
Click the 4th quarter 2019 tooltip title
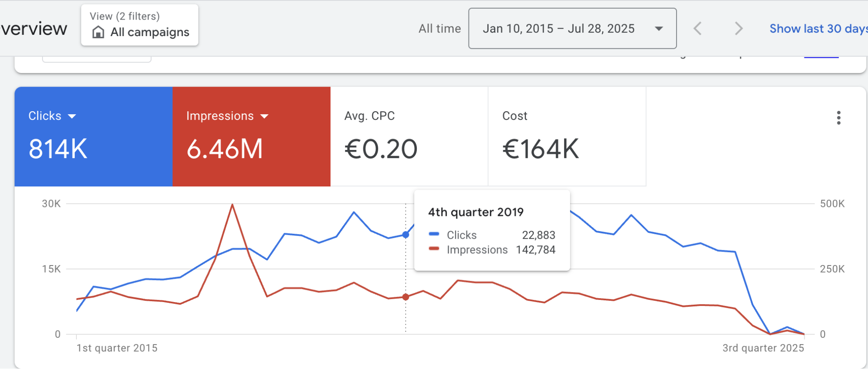pos(475,212)
